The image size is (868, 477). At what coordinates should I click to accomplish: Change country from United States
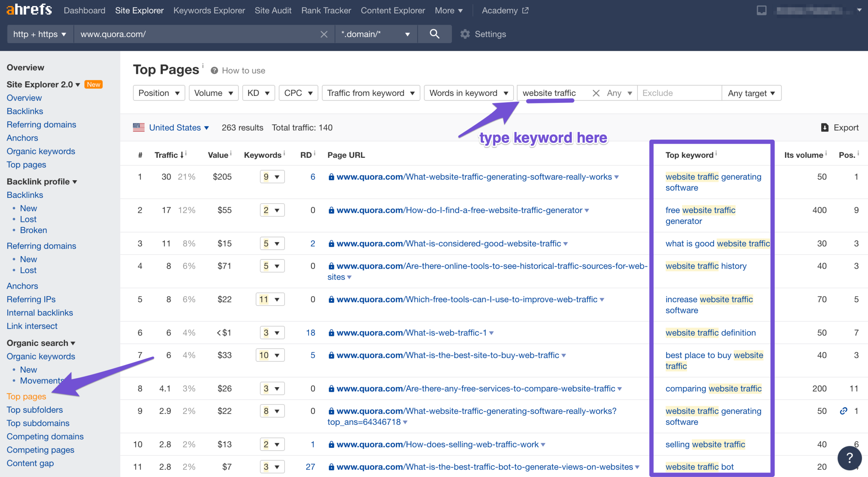tap(179, 127)
